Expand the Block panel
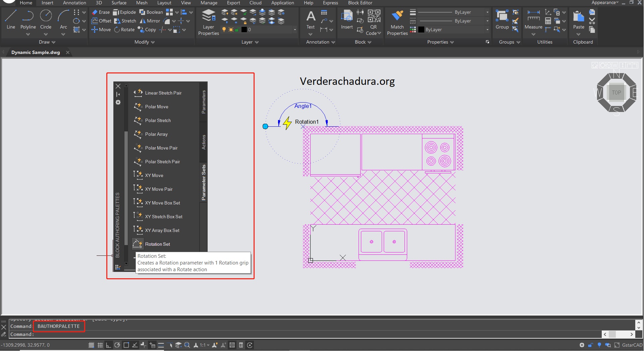The width and height of the screenshot is (644, 351). [363, 42]
